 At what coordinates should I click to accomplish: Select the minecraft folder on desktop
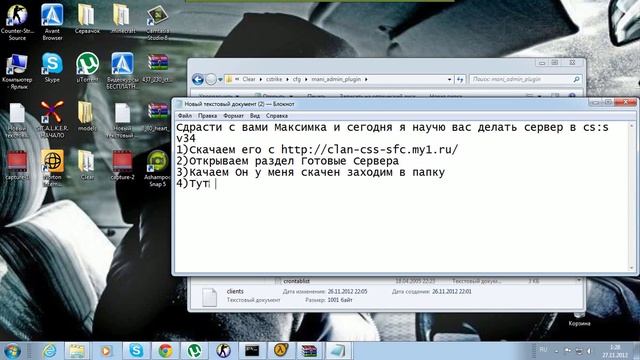pos(122,19)
